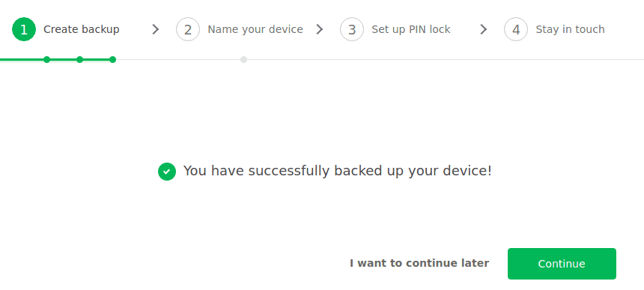Viewport: 644px width, 290px height.
Task: Choose I want to continue later
Action: pos(419,263)
